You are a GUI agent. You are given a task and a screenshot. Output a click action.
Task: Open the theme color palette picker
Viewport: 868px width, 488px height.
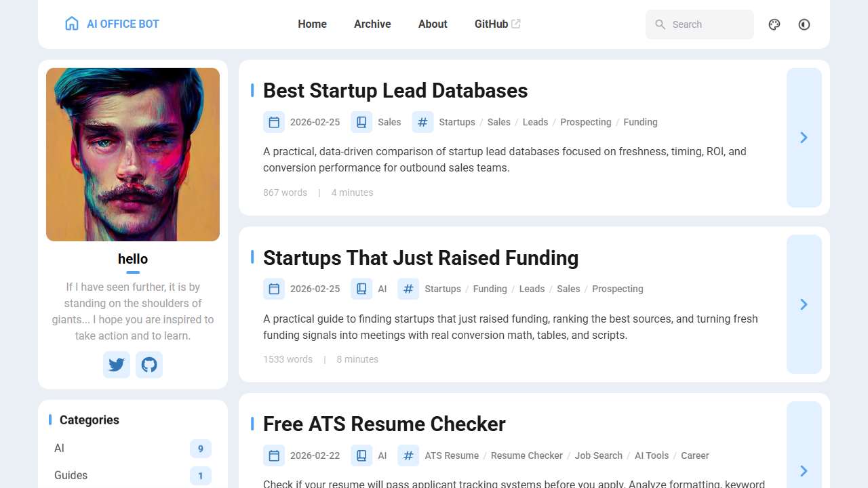(x=774, y=24)
